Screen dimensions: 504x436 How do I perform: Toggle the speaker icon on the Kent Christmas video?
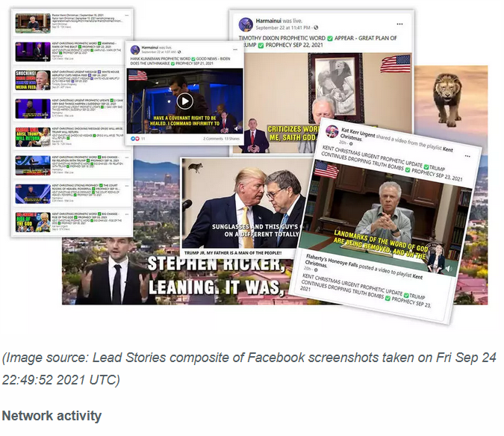click(449, 269)
